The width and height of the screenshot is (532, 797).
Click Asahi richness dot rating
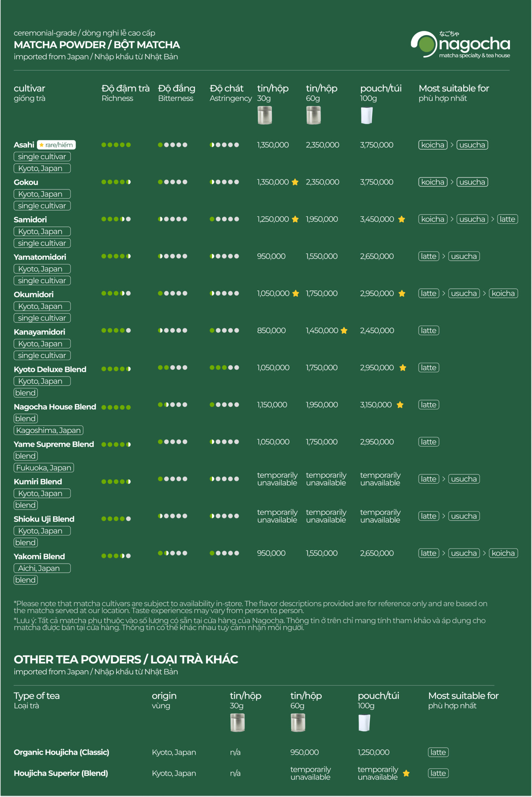(116, 145)
